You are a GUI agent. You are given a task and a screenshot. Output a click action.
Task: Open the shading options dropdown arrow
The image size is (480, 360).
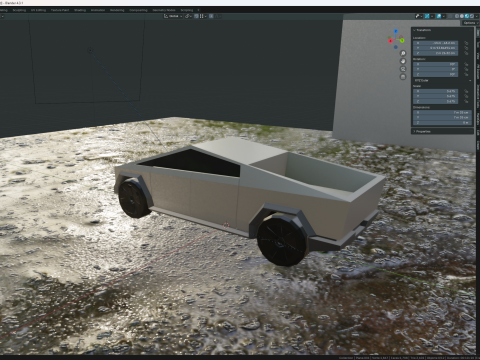coord(477,16)
